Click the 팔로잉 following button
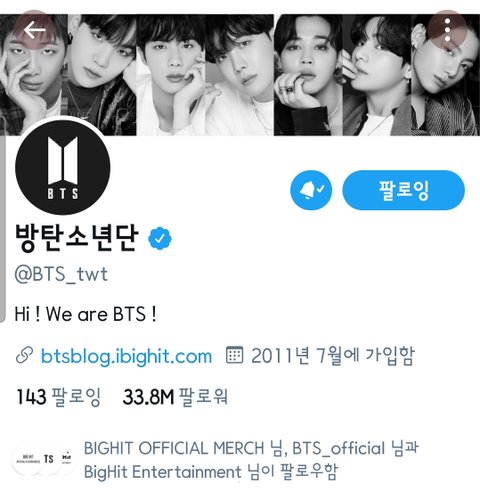The width and height of the screenshot is (480, 500). tap(403, 190)
